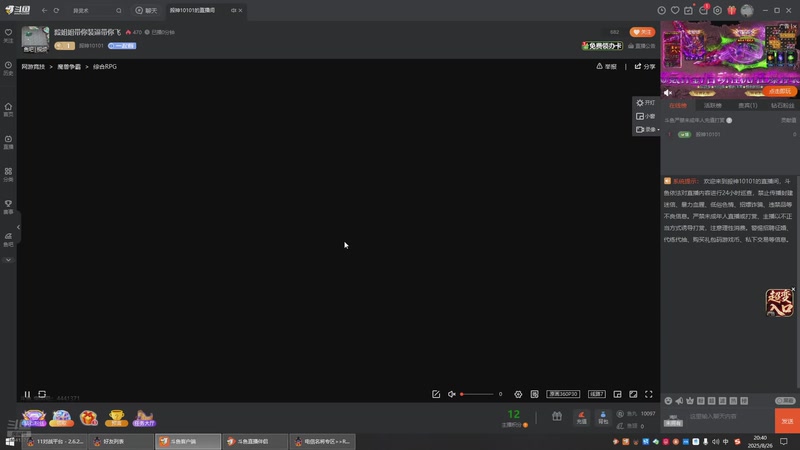This screenshot has width=800, height=450.
Task: Reload page with the refresh icon
Action: point(56,10)
